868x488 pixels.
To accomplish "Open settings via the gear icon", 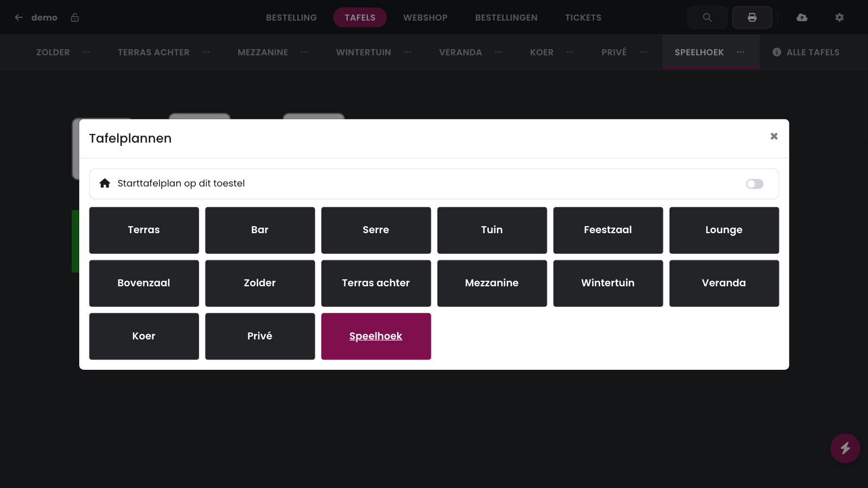I will (x=839, y=17).
